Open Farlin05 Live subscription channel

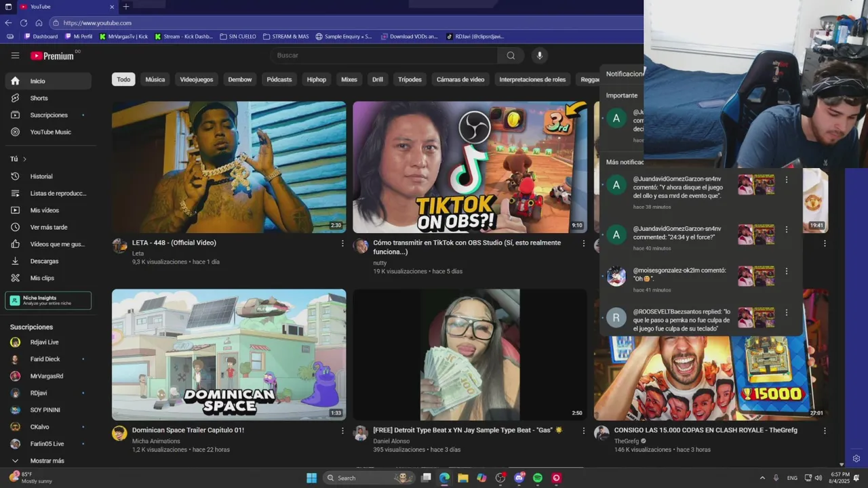pyautogui.click(x=47, y=444)
